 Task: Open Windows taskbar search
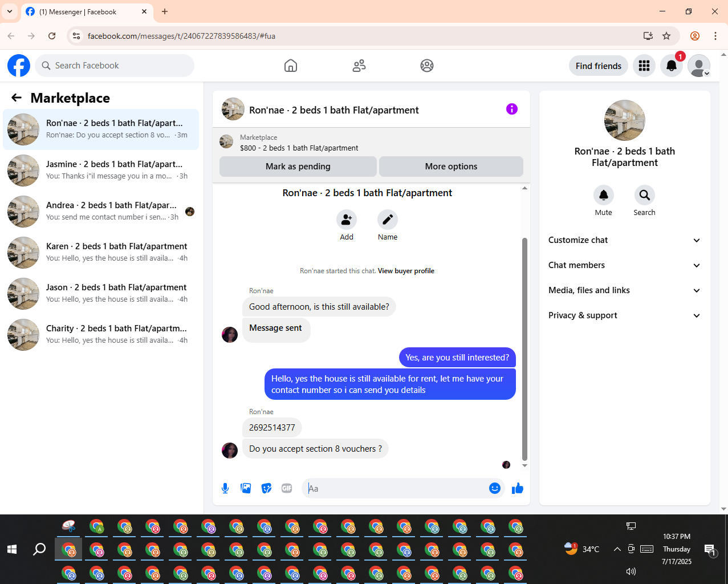click(39, 549)
